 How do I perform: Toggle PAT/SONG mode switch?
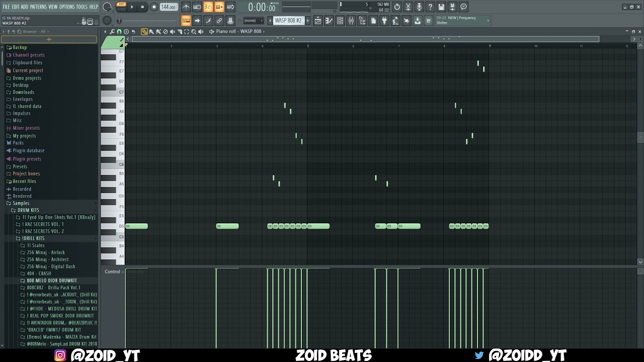(x=121, y=7)
